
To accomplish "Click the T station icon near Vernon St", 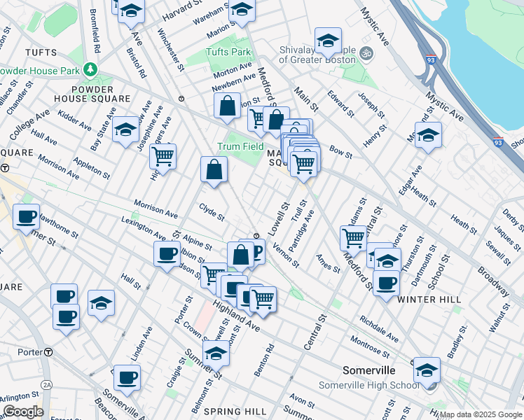I will 256,236.
